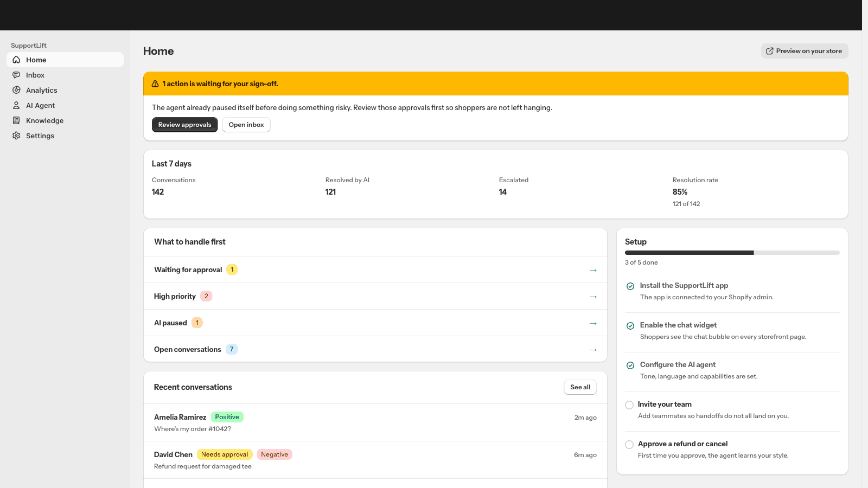
Task: Click the Resolution rate 85% value
Action: click(x=680, y=192)
